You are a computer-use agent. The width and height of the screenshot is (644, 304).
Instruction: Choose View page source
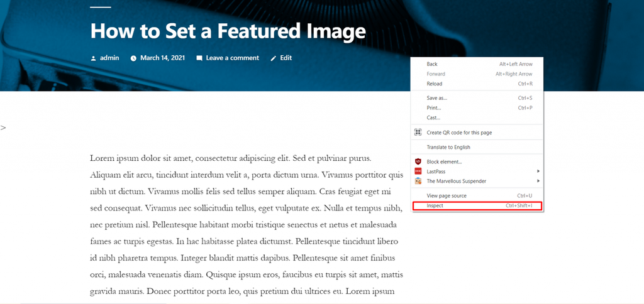coord(477,196)
